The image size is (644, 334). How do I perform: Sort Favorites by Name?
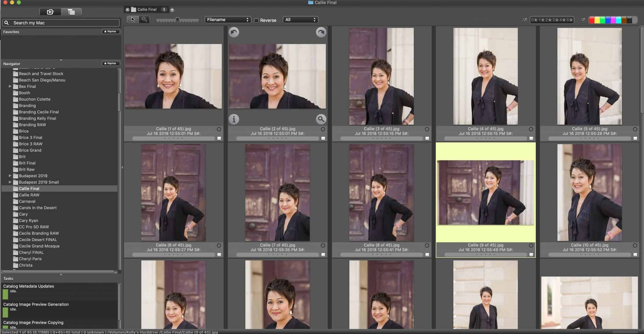(110, 31)
